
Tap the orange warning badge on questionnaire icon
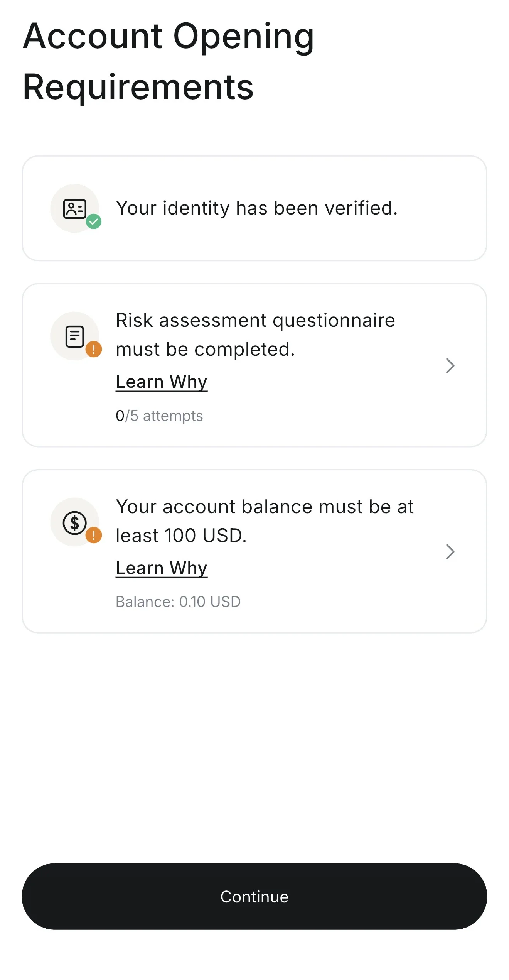click(94, 350)
